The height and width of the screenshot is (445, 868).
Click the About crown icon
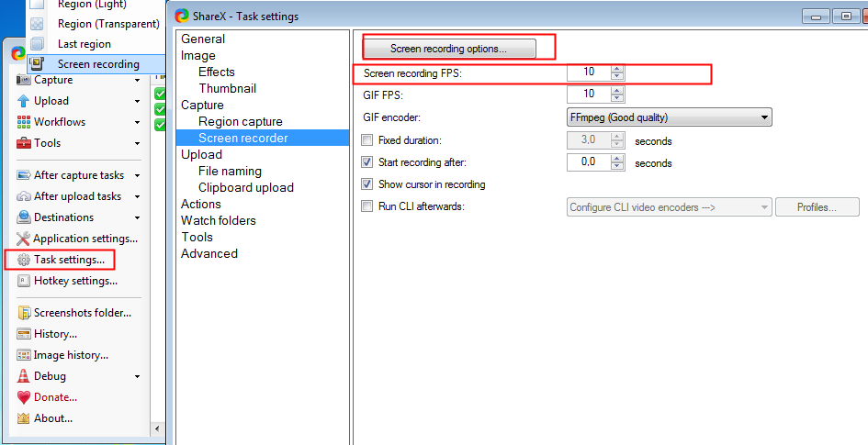pyautogui.click(x=23, y=418)
